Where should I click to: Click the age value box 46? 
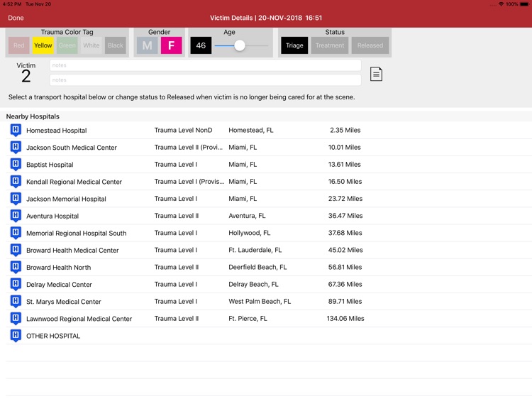[x=201, y=45]
